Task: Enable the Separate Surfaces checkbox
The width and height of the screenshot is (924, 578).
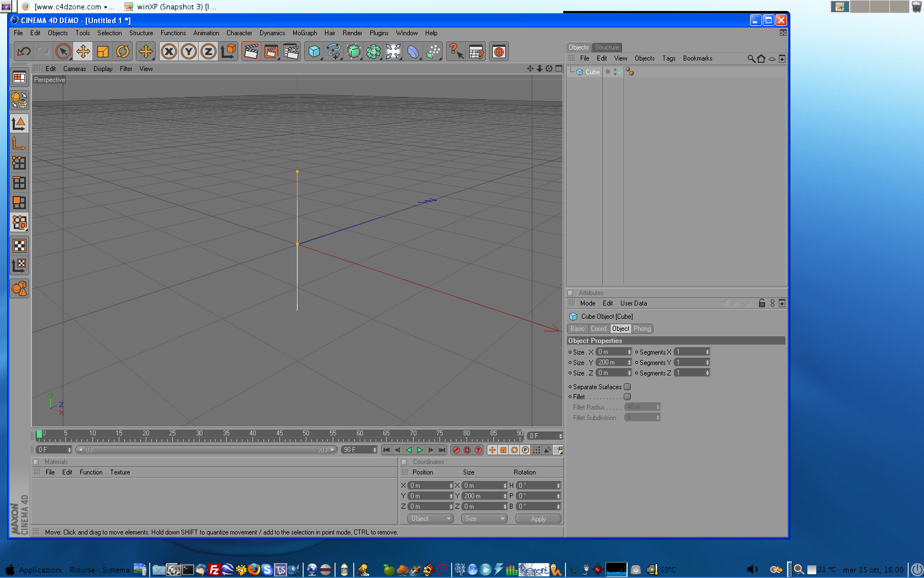Action: (x=627, y=387)
